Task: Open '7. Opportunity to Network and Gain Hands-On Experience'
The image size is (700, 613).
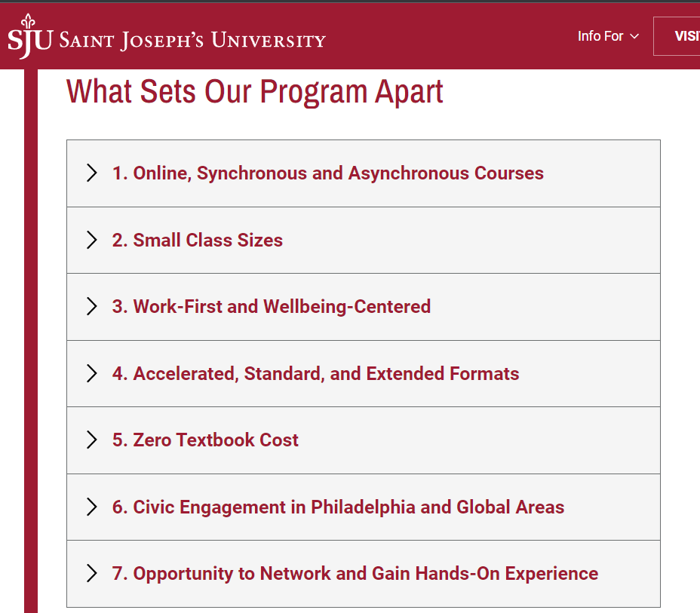Action: tap(364, 574)
